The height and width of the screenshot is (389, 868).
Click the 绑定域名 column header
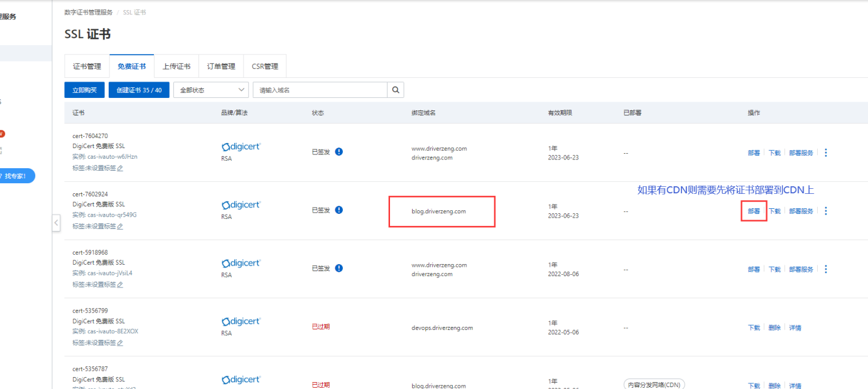(423, 113)
